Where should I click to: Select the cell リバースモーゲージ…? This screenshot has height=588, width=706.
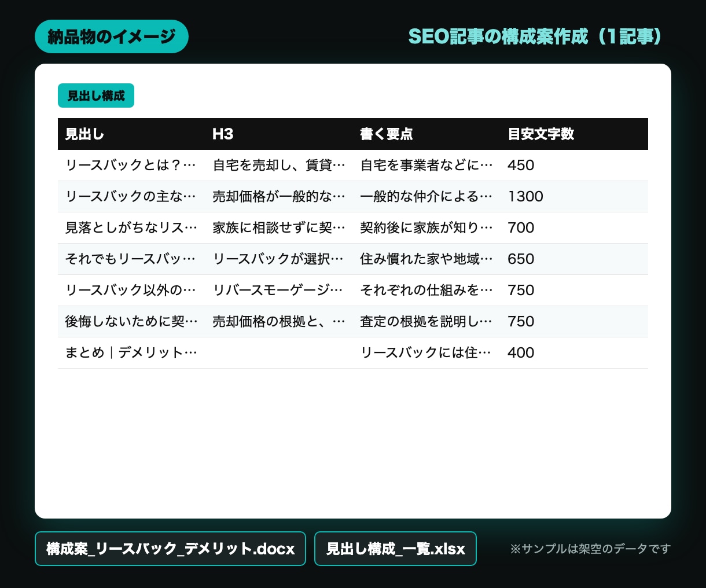[x=279, y=291]
